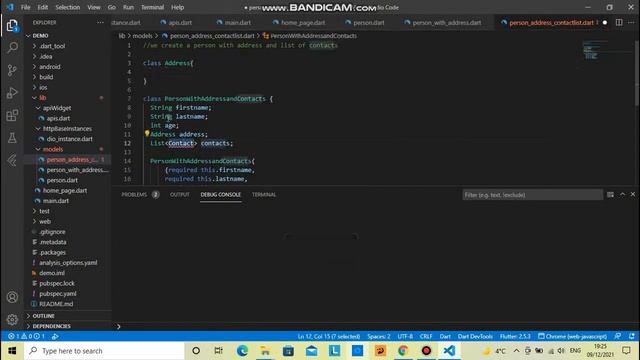Open README.md in explorer
The image size is (640, 360).
pyautogui.click(x=56, y=304)
